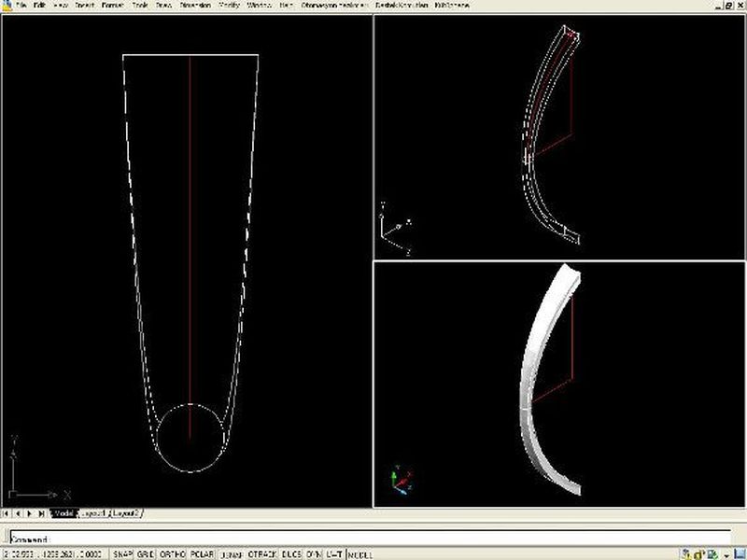
Task: Select the Model tab
Action: point(63,513)
